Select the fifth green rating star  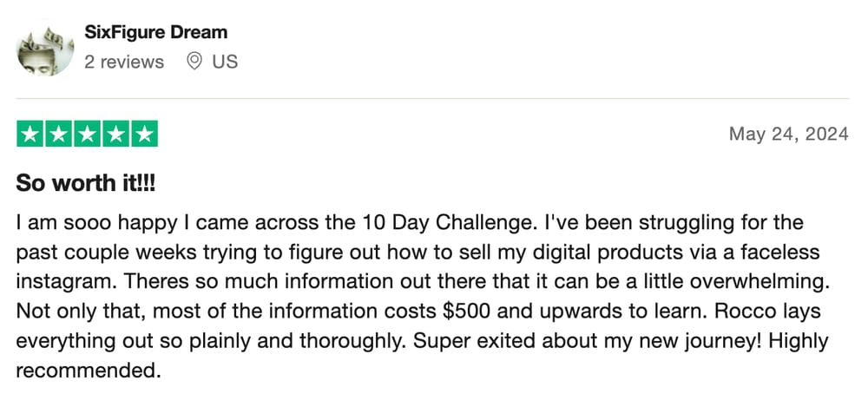pyautogui.click(x=144, y=134)
